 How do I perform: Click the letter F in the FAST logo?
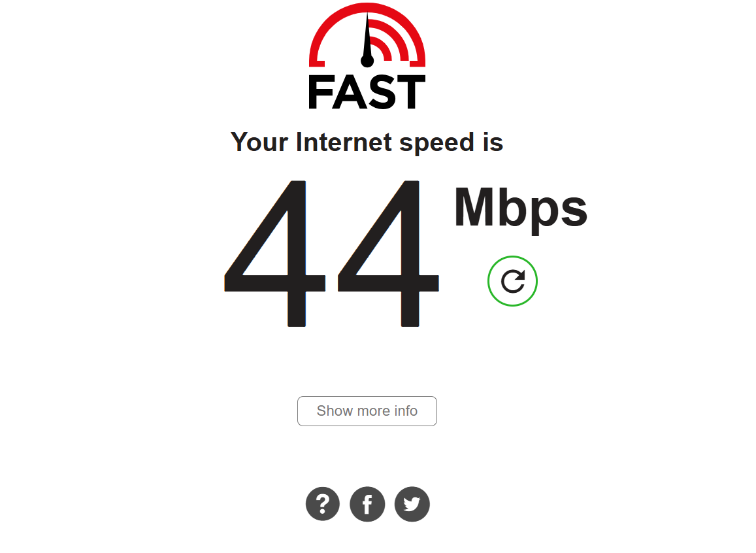click(x=320, y=92)
